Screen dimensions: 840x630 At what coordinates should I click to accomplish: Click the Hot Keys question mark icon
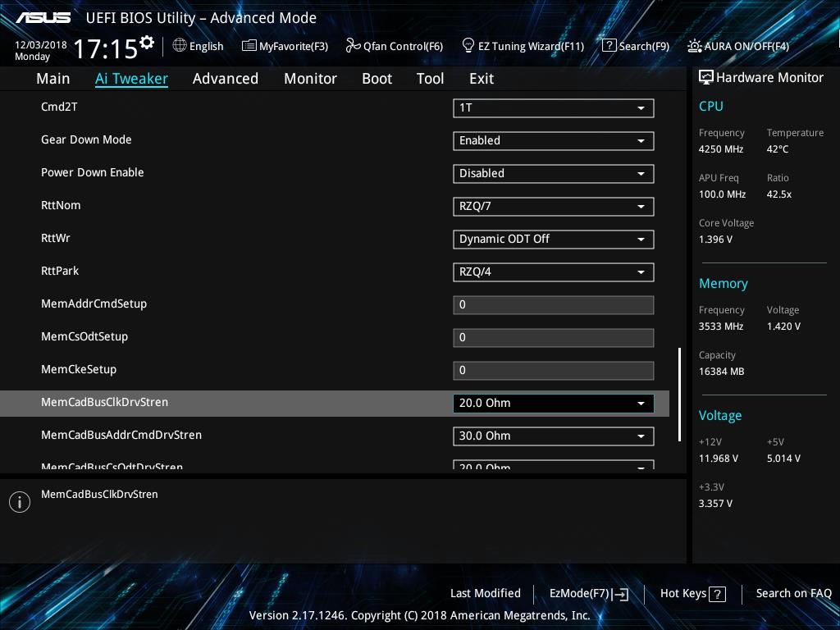pos(717,594)
